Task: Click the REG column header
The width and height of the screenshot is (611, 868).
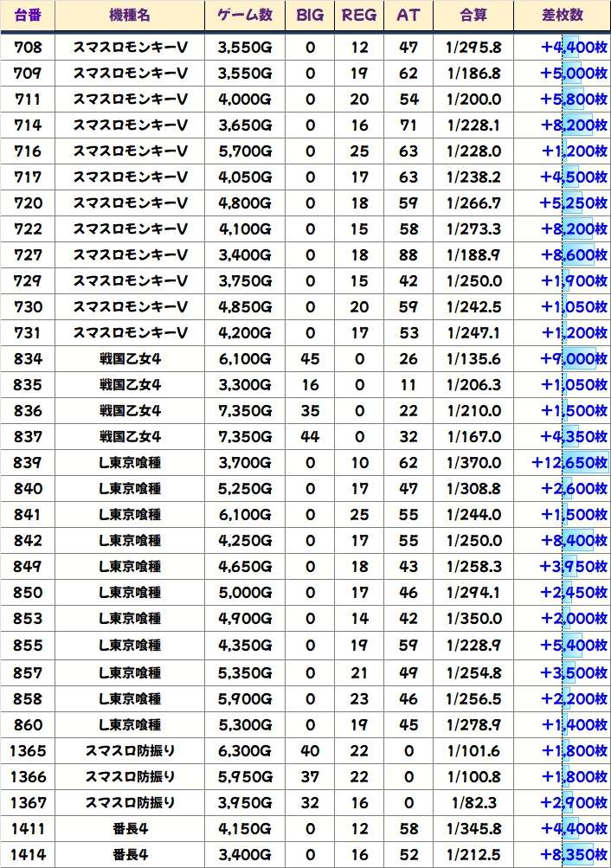Action: click(359, 15)
